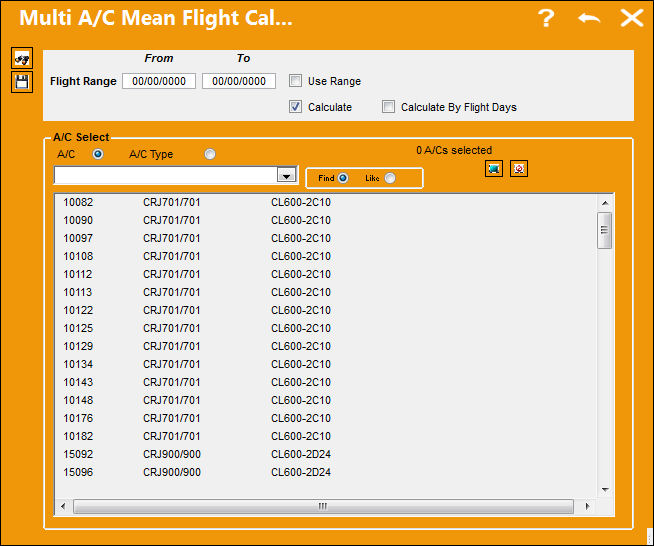Select aircraft row 10182
Viewport: 654px width, 546px height.
tap(325, 436)
